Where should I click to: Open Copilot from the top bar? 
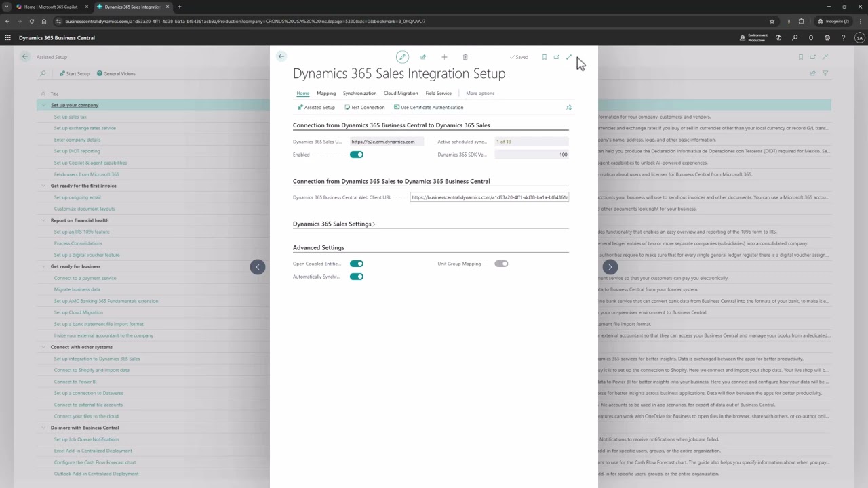point(778,38)
